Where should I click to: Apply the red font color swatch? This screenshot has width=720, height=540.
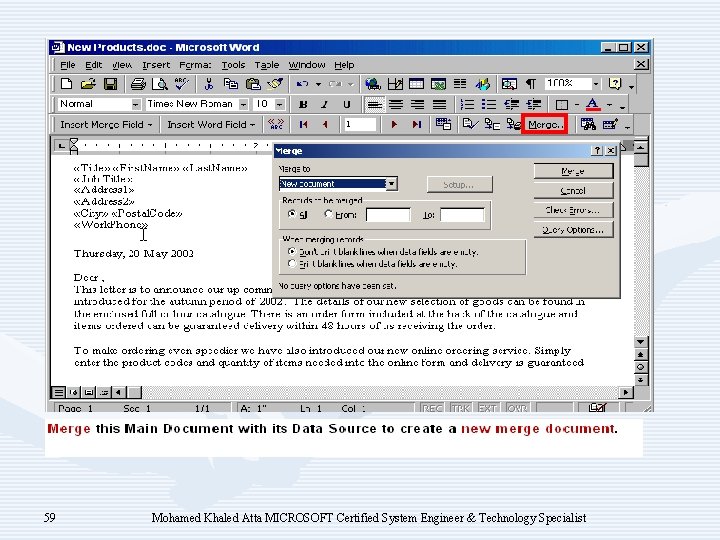[593, 105]
